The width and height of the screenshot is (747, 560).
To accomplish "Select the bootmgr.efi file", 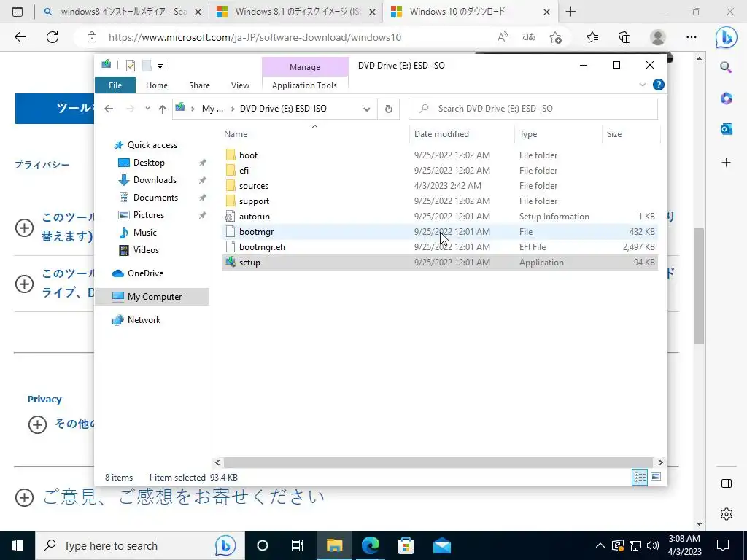I will 439,247.
